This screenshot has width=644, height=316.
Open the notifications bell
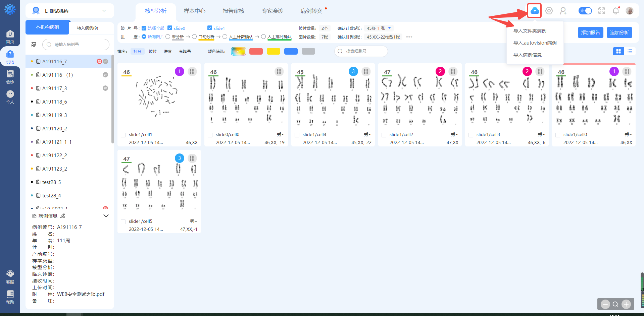pyautogui.click(x=616, y=11)
